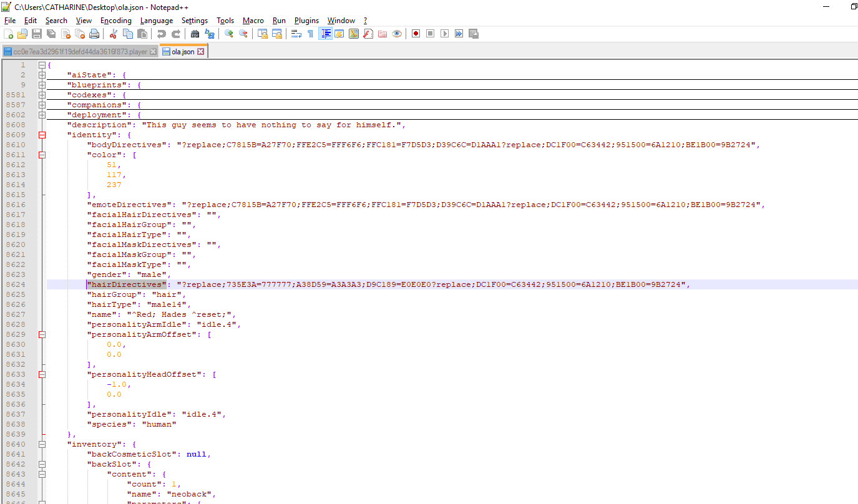Collapse the "identity" block fold marker
The width and height of the screenshot is (858, 504).
pyautogui.click(x=42, y=135)
